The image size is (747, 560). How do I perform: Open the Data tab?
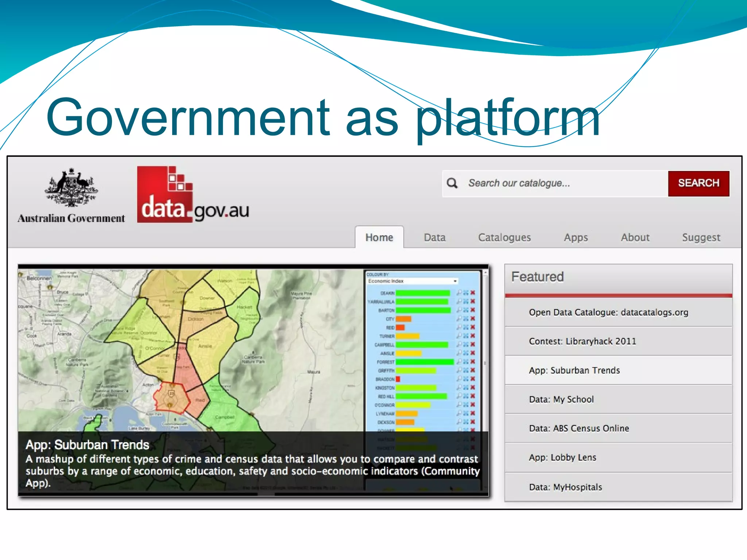(x=435, y=237)
